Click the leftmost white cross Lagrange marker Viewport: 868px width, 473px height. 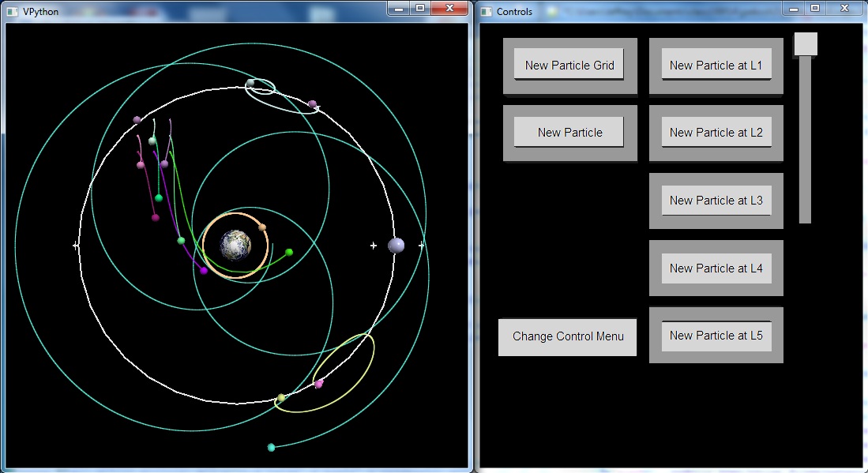tap(76, 246)
